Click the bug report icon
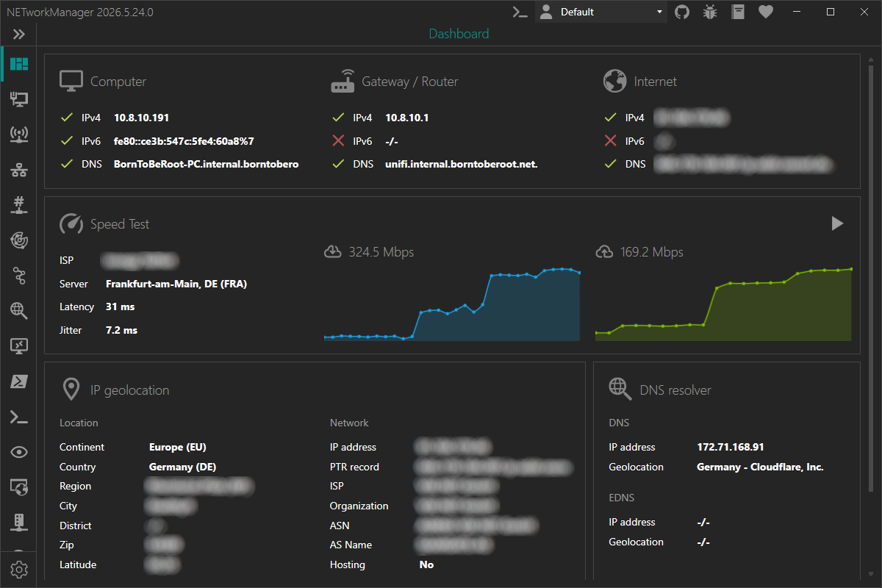Viewport: 882px width, 588px height. pyautogui.click(x=710, y=12)
